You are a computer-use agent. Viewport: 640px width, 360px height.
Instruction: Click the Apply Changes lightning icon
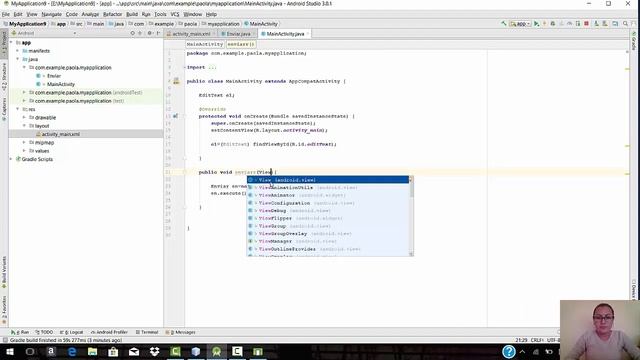coord(544,24)
